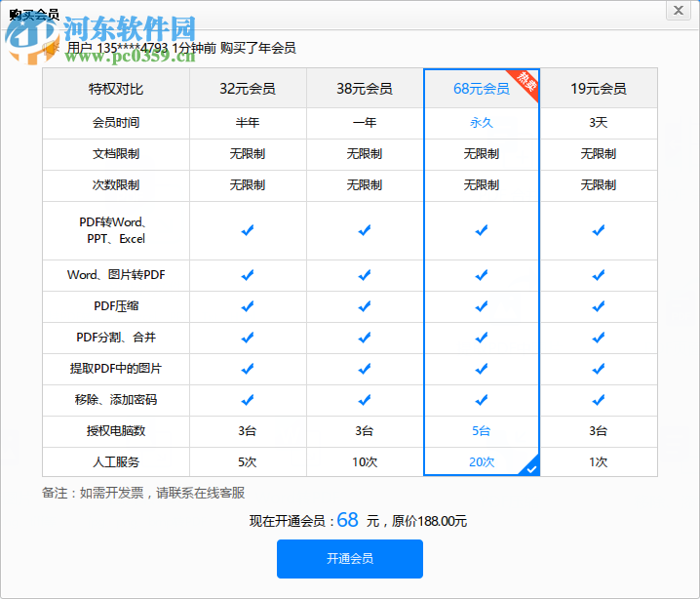The image size is (700, 599).
Task: Click the Word、图片转PDF row label
Action: (116, 275)
